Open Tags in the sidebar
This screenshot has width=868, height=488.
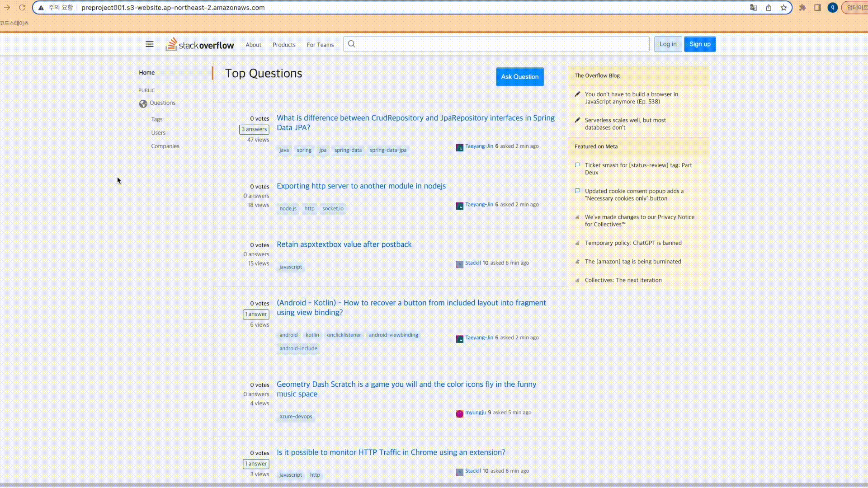point(157,119)
